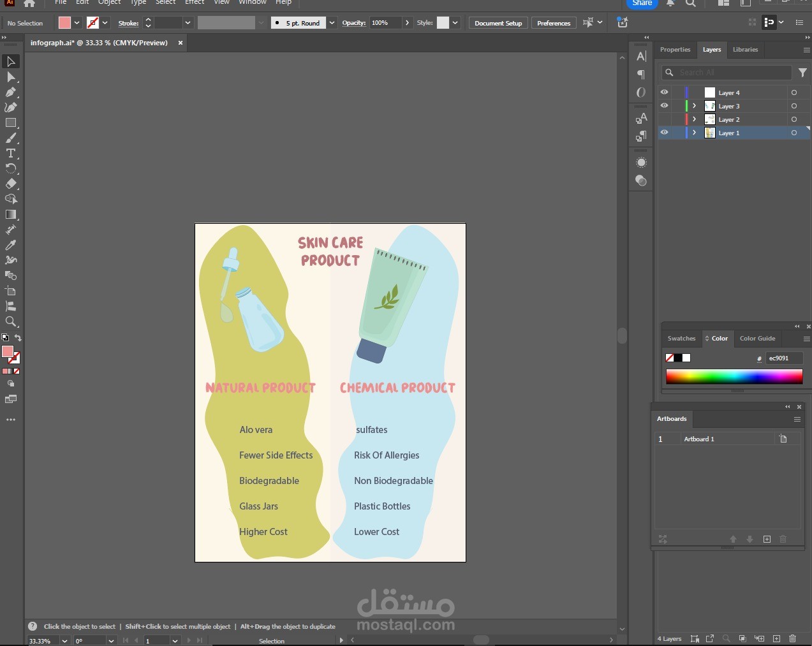Select the Direct Selection tool
The width and height of the screenshot is (812, 646).
11,77
